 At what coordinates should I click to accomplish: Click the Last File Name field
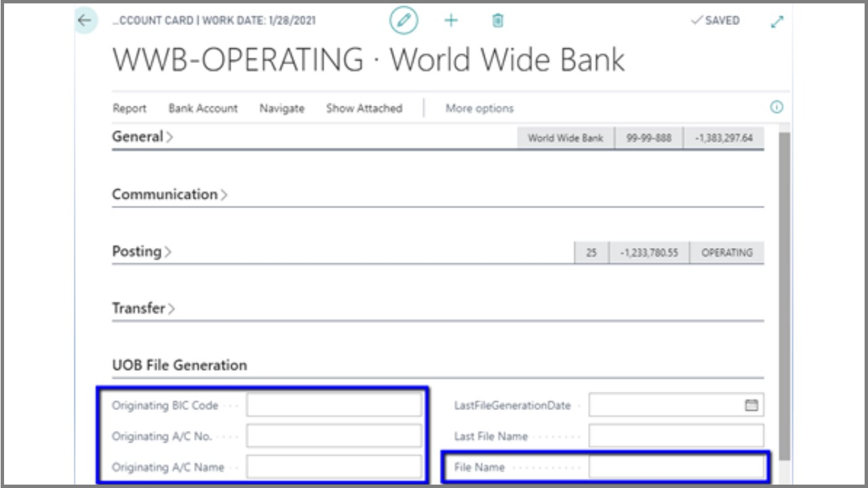pyautogui.click(x=676, y=436)
